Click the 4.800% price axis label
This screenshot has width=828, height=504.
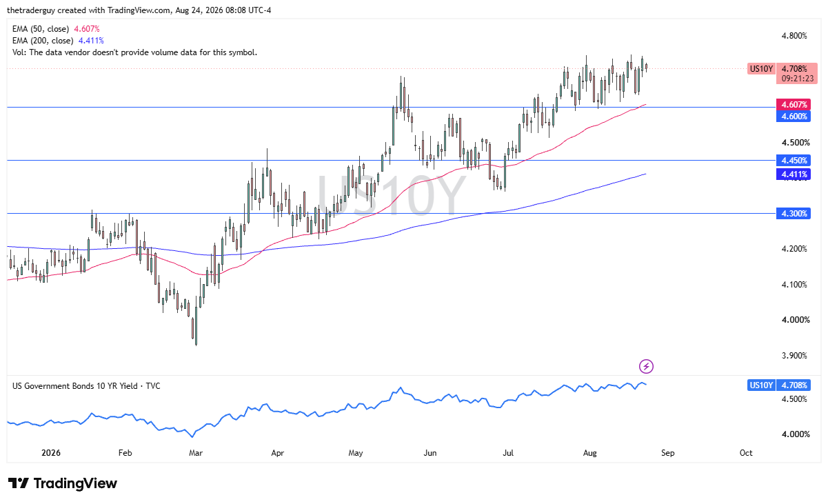(794, 36)
